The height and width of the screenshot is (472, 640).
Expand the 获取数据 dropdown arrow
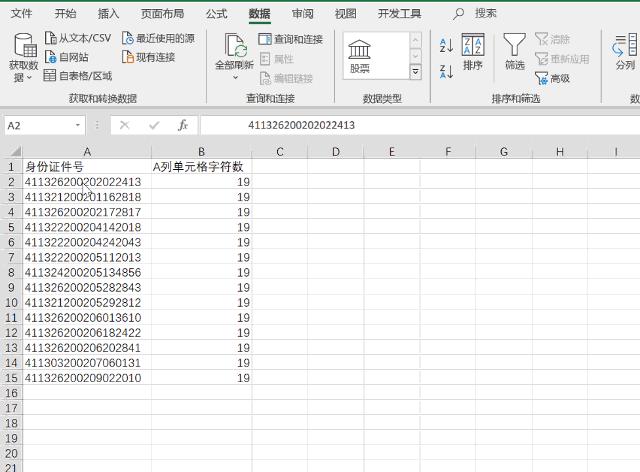click(29, 77)
